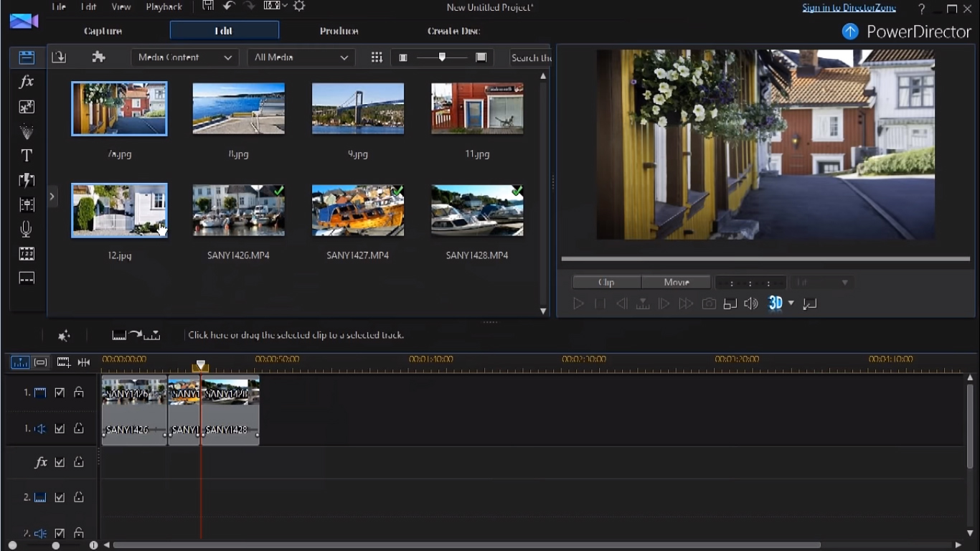This screenshot has width=980, height=551.
Task: Take a snapshot with the camera icon
Action: [709, 303]
